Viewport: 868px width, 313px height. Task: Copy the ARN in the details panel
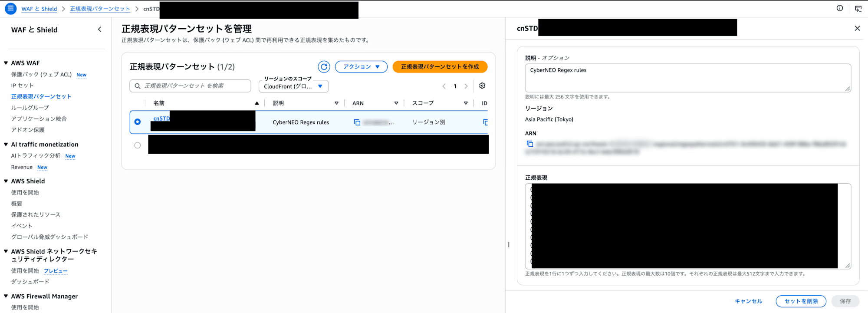point(530,144)
